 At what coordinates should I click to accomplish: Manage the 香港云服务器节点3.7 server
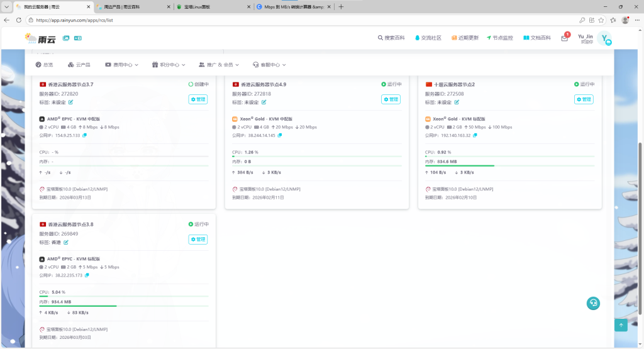197,99
